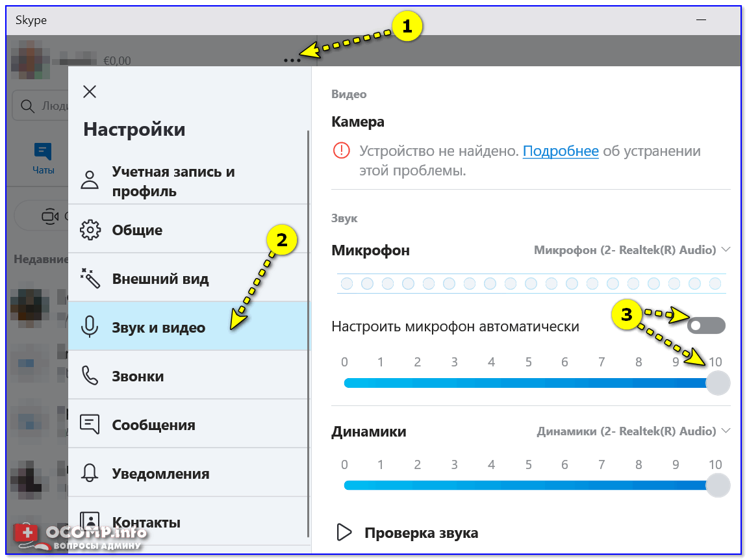Click the phone icon for Звонки

tap(90, 376)
